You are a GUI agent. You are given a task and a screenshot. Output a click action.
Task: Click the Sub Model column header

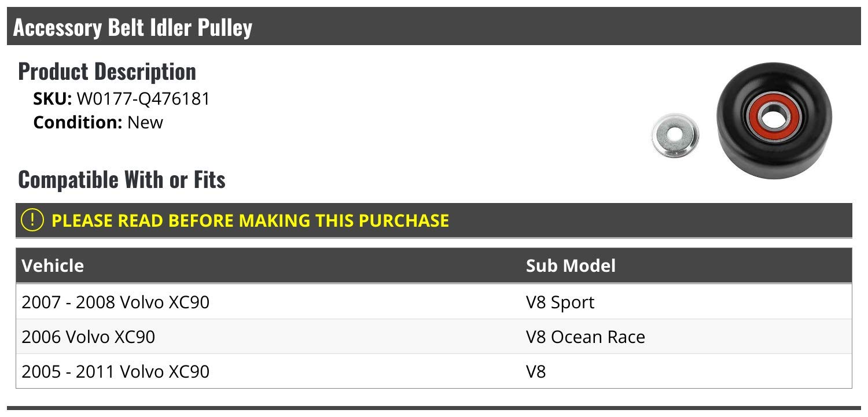[570, 265]
